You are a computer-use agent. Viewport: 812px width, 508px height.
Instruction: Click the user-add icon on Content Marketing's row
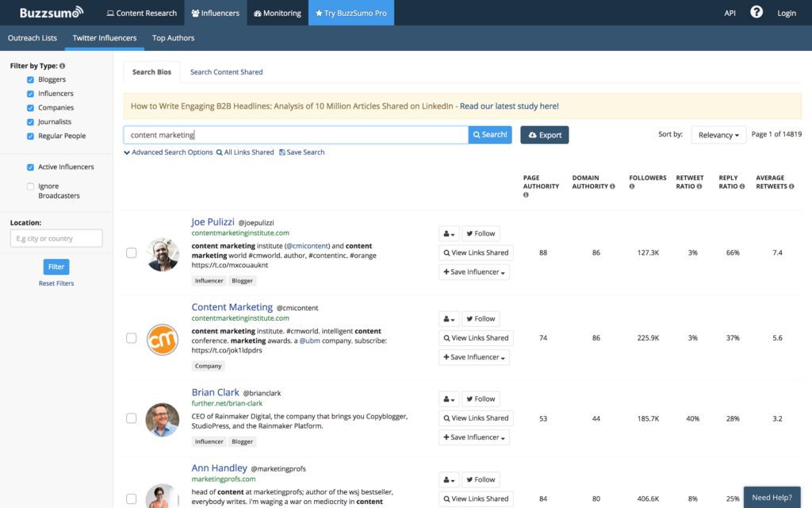[x=445, y=318]
